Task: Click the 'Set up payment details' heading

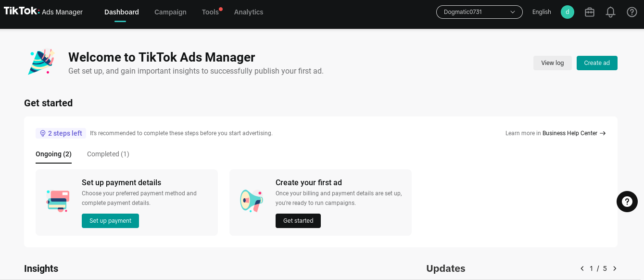Action: pyautogui.click(x=121, y=183)
